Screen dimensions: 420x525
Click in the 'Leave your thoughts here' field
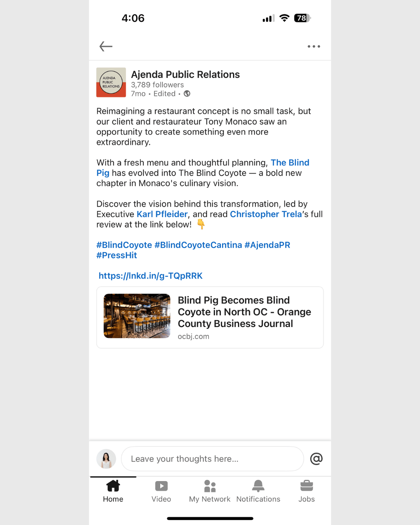pos(212,459)
